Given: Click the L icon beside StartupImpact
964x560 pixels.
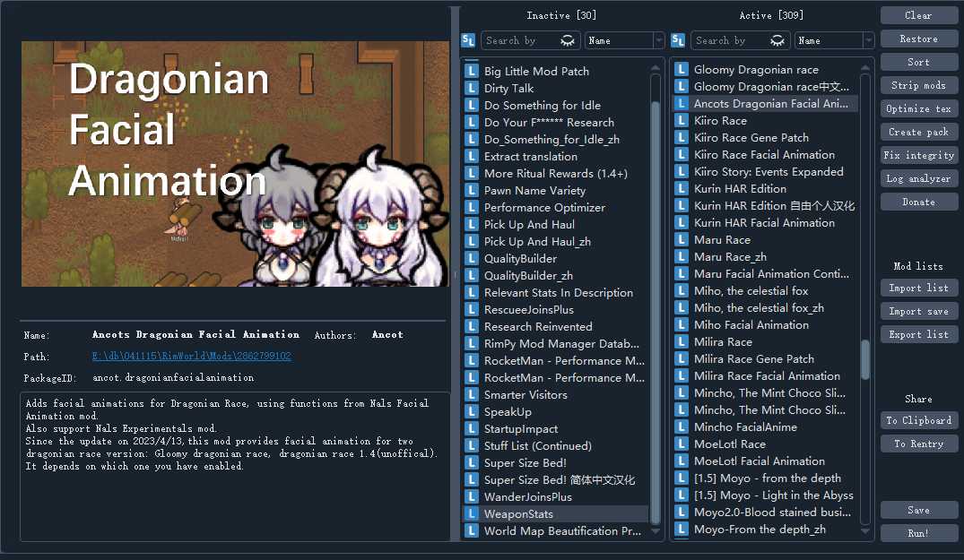Looking at the screenshot, I should pos(472,428).
